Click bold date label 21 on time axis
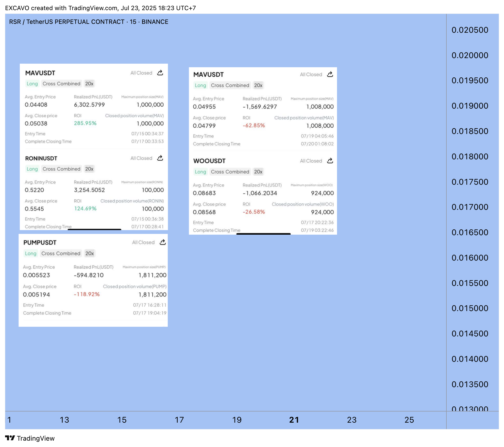This screenshot has height=447, width=504. coord(294,420)
